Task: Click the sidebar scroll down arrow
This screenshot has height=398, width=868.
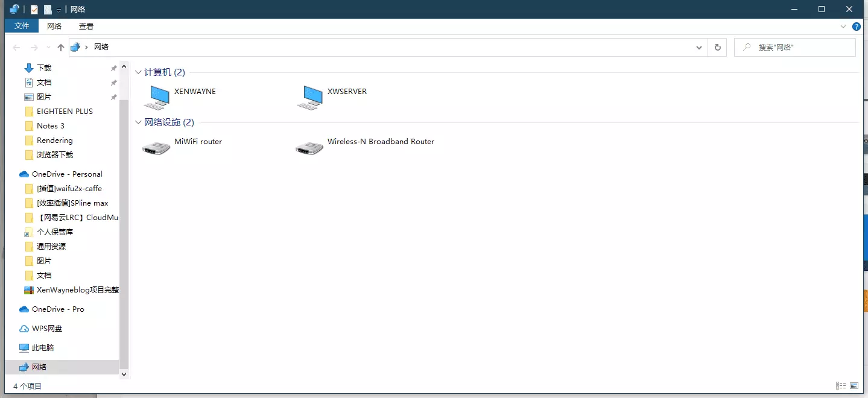Action: click(124, 374)
